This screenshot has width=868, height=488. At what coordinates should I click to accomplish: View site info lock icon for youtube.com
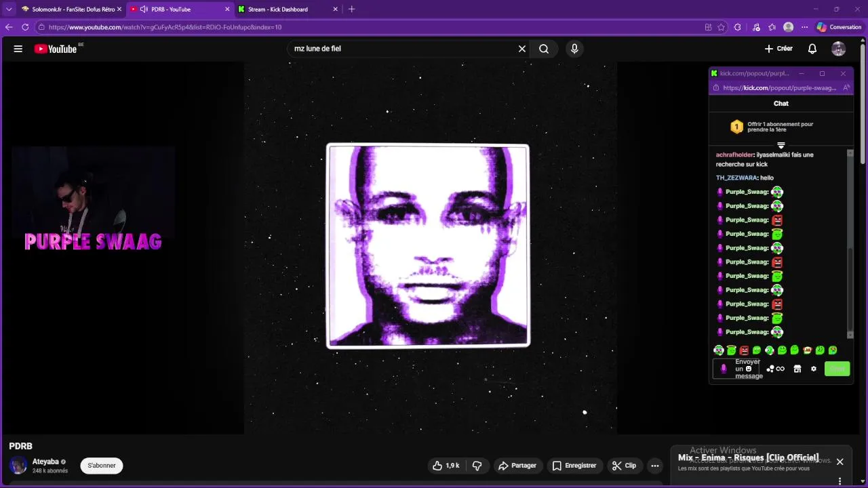pos(41,27)
